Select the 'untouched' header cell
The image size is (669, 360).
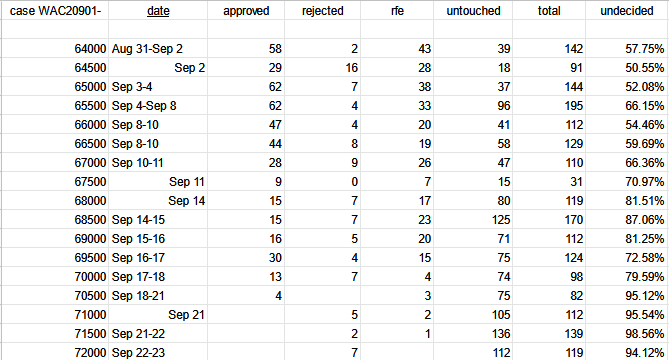(473, 11)
